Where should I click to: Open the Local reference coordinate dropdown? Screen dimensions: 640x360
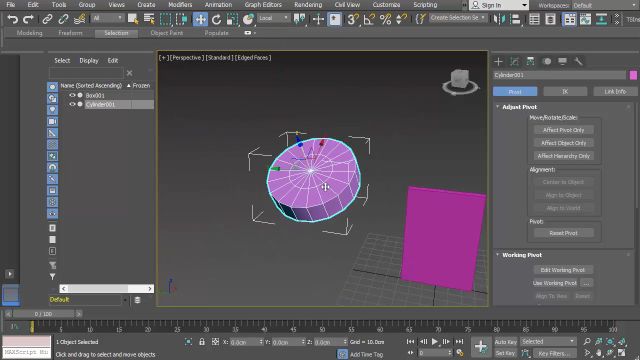(x=273, y=18)
